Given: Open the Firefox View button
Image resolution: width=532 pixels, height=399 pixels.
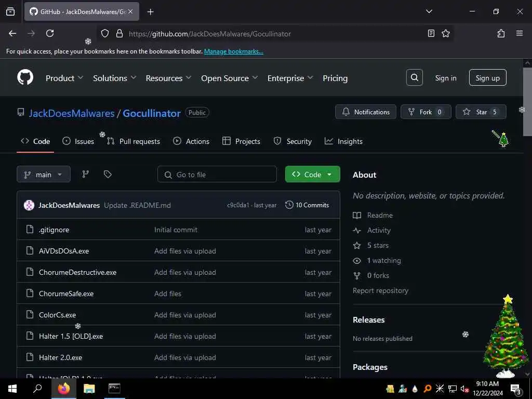Looking at the screenshot, I should click(x=10, y=11).
